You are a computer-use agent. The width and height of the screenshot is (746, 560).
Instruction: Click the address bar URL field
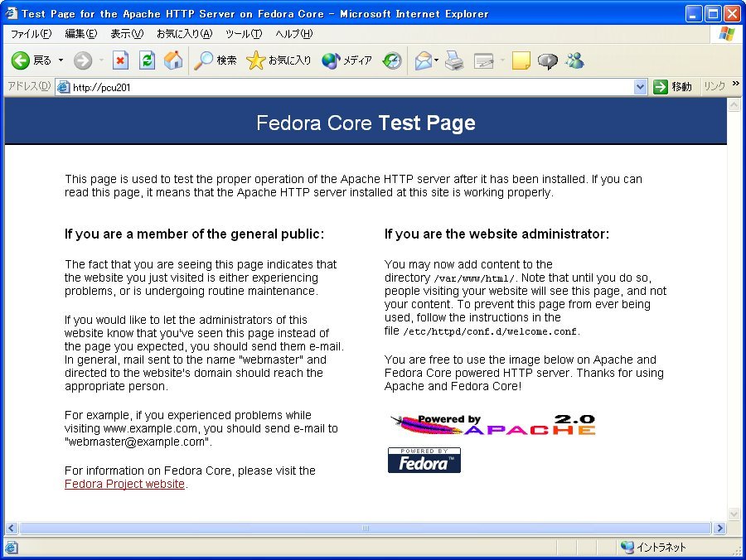352,87
